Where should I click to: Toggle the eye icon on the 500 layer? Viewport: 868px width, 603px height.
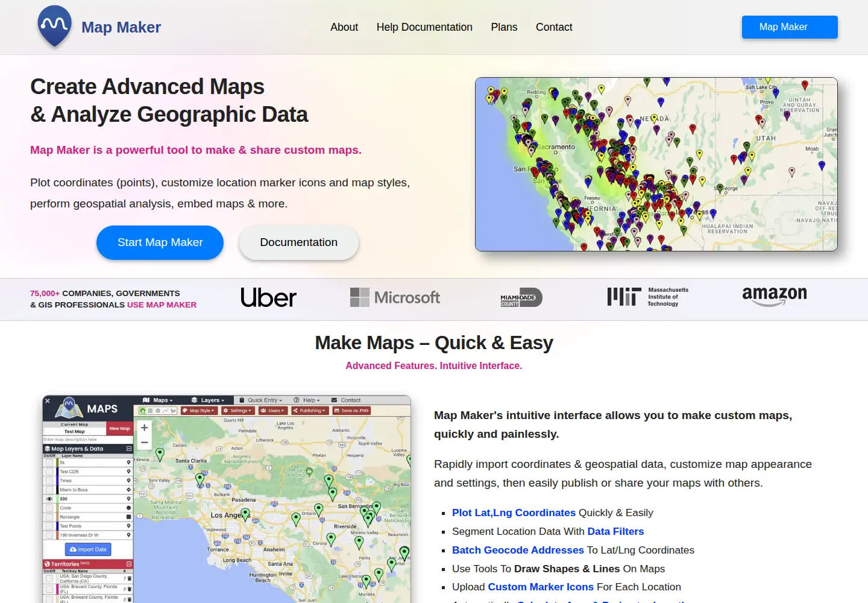pyautogui.click(x=49, y=499)
